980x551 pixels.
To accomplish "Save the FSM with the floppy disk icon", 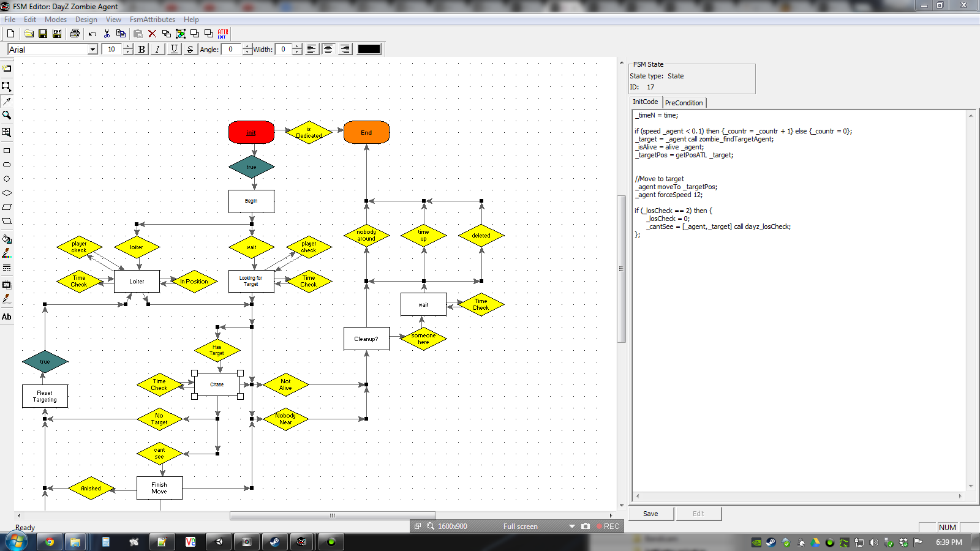I will pos(43,34).
